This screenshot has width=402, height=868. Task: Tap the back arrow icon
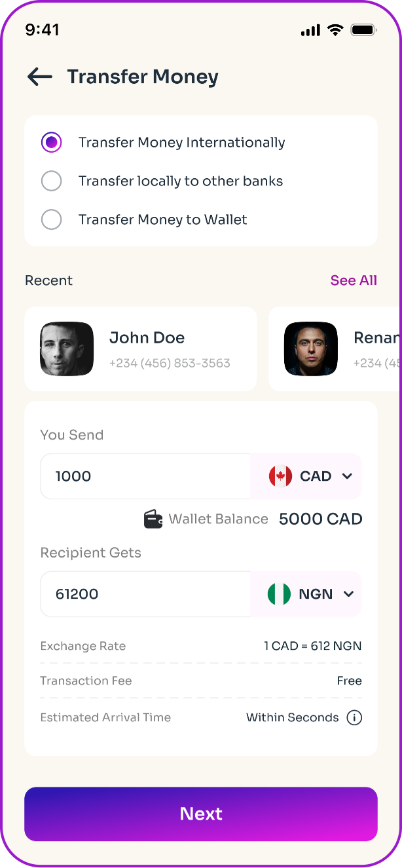coord(39,77)
